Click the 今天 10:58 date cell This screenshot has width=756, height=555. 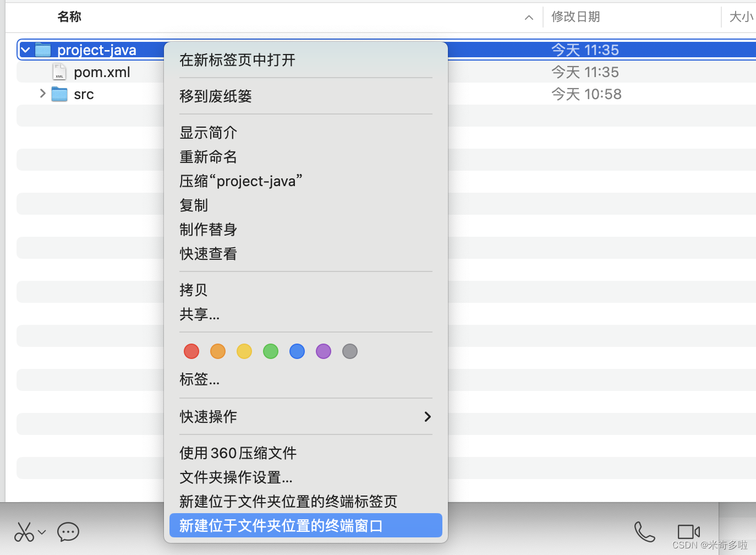(x=586, y=94)
